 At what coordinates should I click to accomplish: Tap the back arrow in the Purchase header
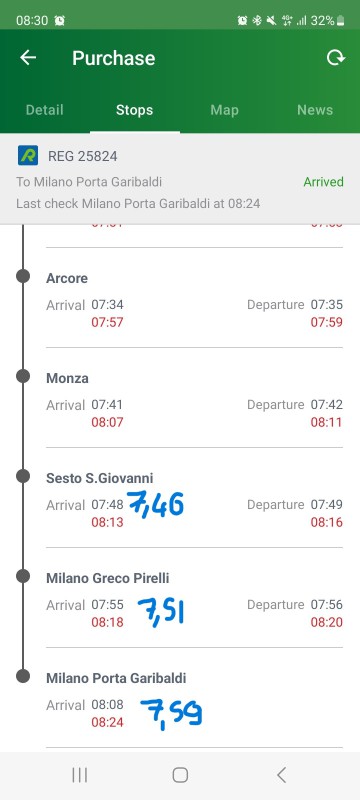28,58
